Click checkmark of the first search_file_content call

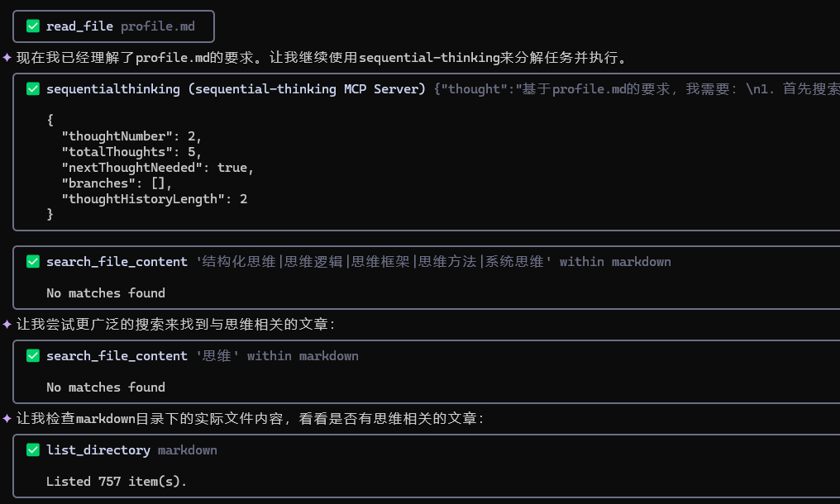pos(33,261)
